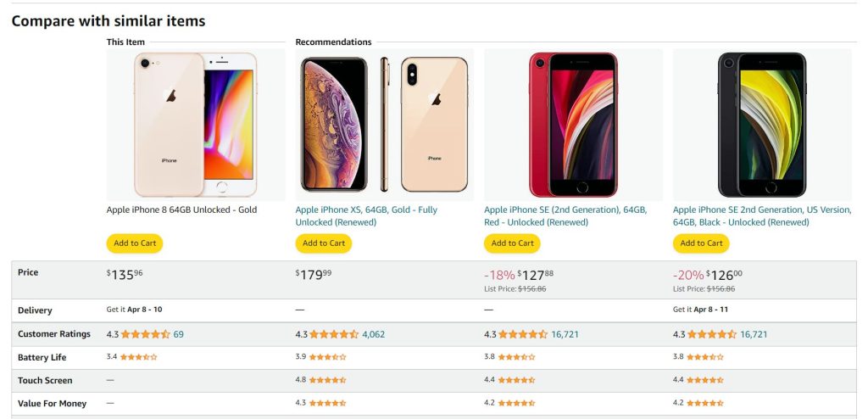This screenshot has height=419, width=868.
Task: Click iPhone XS touch screen rating stars
Action: 328,381
